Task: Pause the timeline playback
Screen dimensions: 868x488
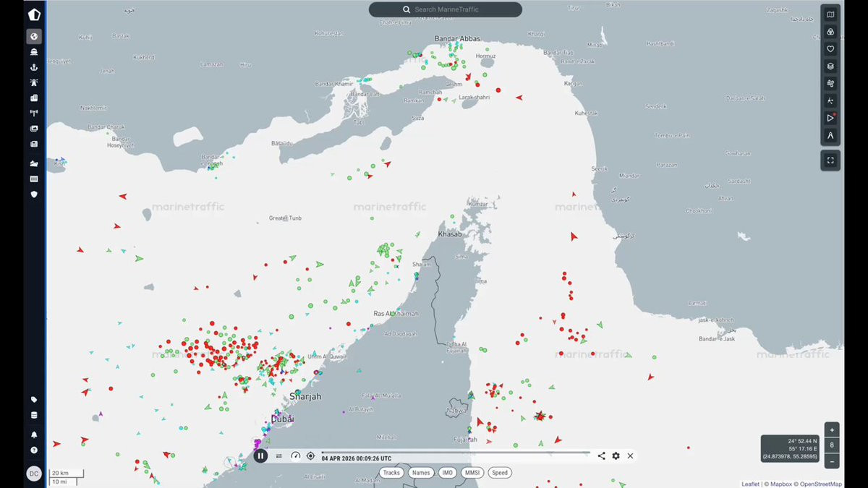Action: pos(260,455)
